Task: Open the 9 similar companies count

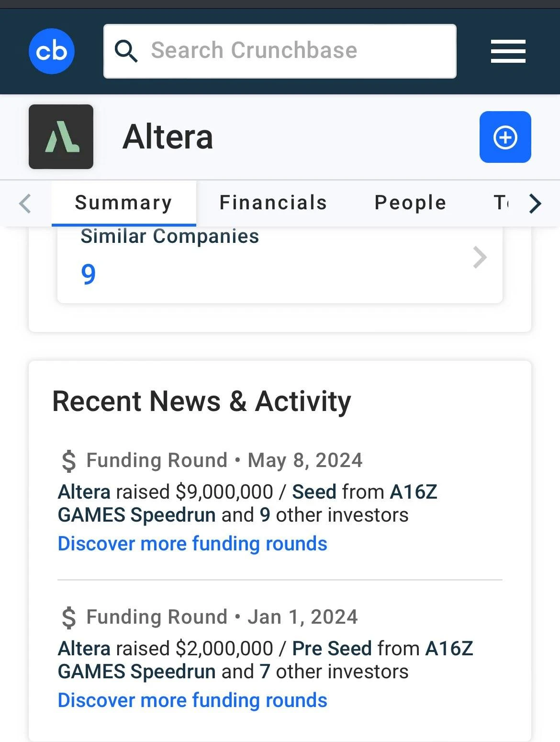Action: click(89, 274)
